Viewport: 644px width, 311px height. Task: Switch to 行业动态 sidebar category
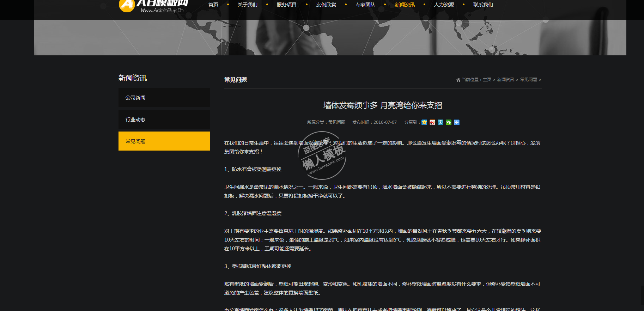(x=164, y=120)
